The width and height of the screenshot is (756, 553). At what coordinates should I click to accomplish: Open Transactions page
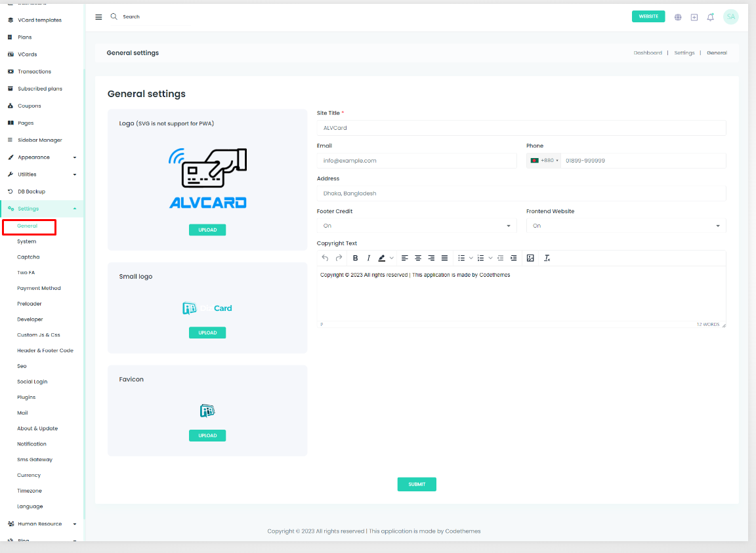[34, 72]
